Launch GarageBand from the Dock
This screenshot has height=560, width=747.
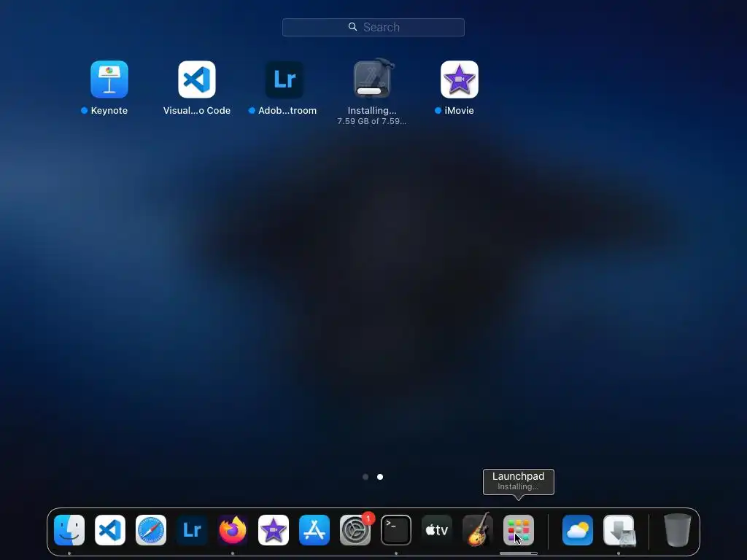478,529
